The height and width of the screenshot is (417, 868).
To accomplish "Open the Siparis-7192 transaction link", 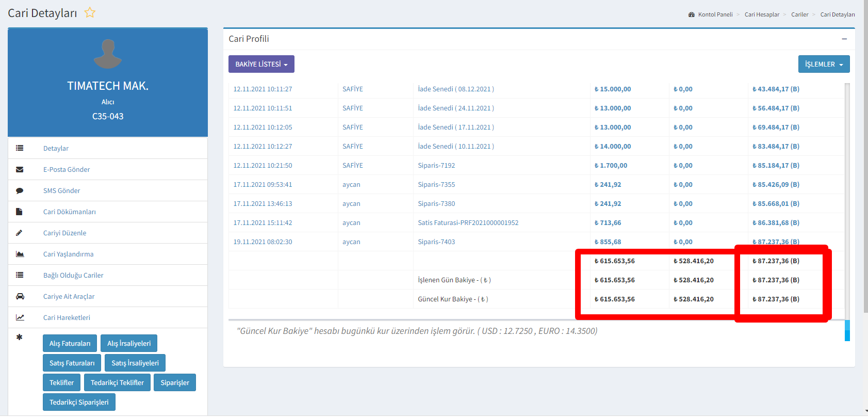I will coord(436,165).
